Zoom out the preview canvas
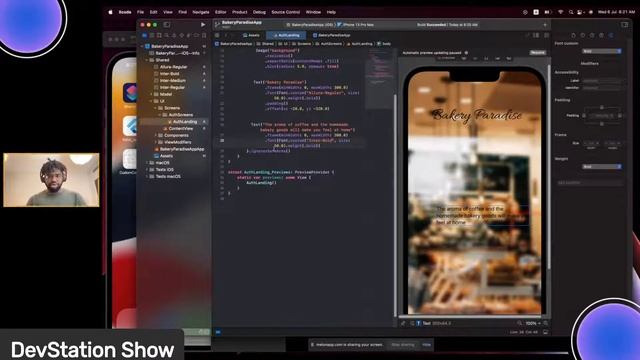This screenshot has height=360, width=640. [x=519, y=323]
